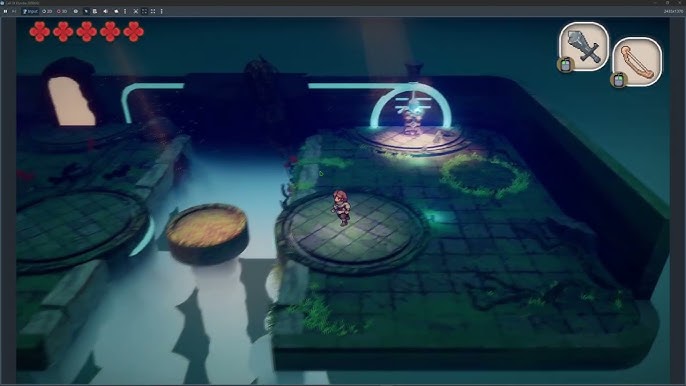The height and width of the screenshot is (386, 686).
Task: Click the red-haired player character
Action: [340, 207]
